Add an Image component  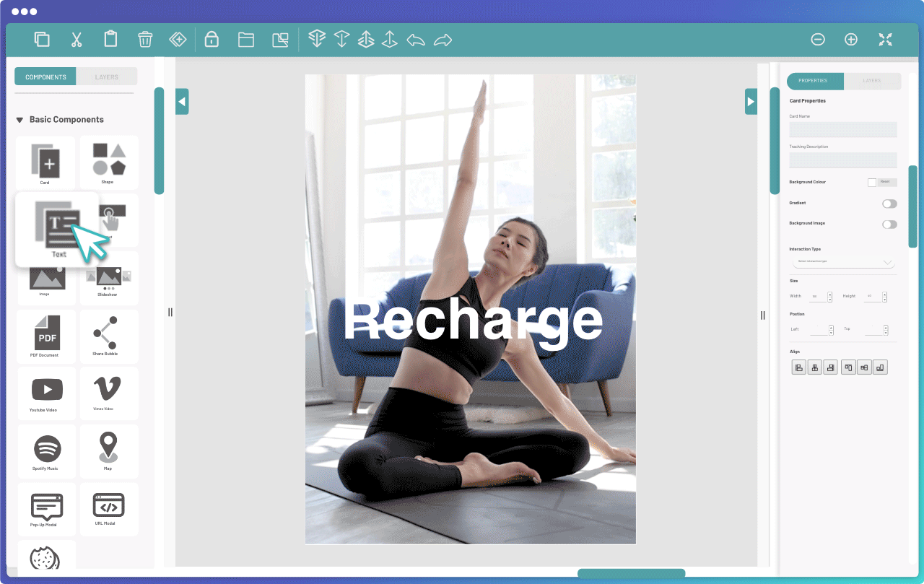point(45,278)
